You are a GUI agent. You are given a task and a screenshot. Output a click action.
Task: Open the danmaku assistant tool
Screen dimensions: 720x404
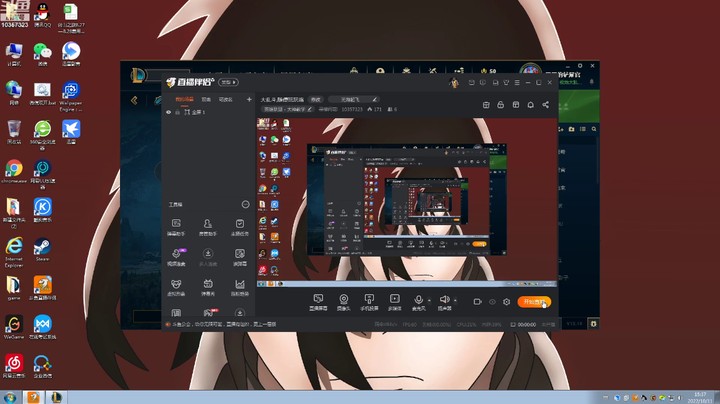tap(176, 227)
